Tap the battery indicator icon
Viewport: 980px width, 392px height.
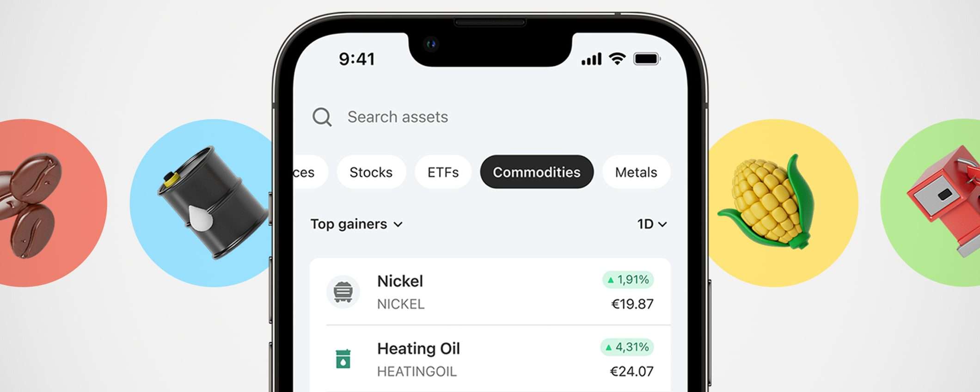click(647, 59)
